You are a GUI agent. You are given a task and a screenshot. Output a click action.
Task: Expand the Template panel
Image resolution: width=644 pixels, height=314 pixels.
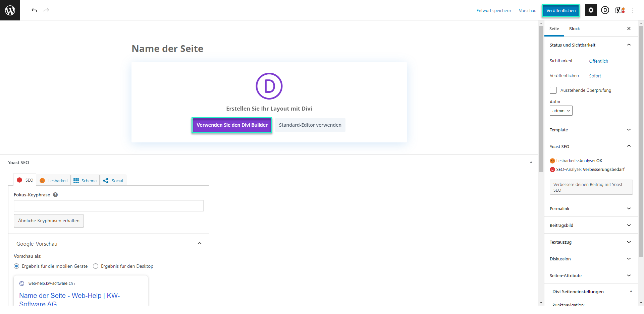coord(590,130)
